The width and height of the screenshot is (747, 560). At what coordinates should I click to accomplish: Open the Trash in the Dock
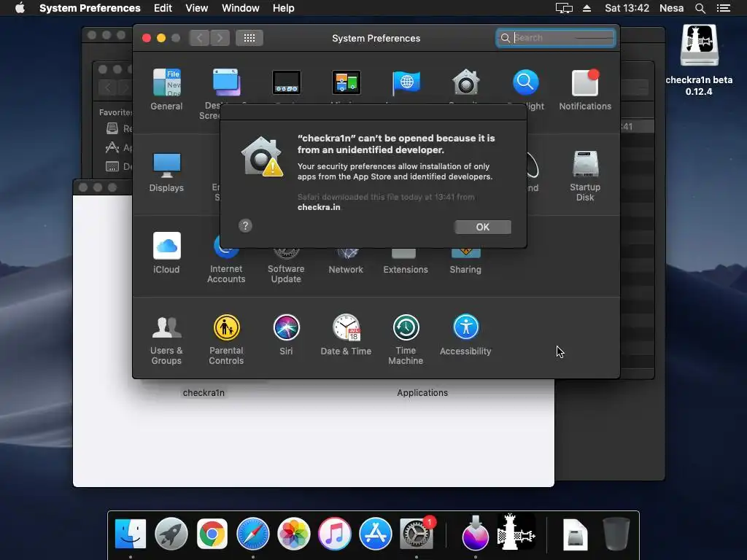[x=616, y=533]
